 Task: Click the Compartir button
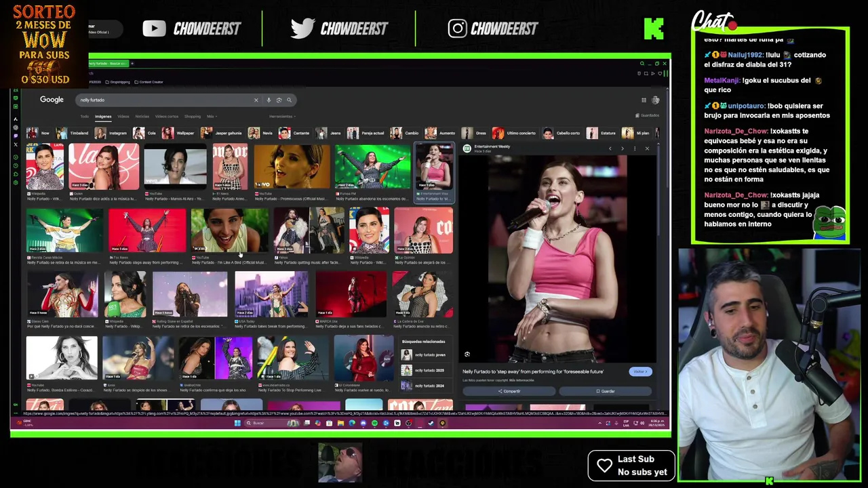509,391
